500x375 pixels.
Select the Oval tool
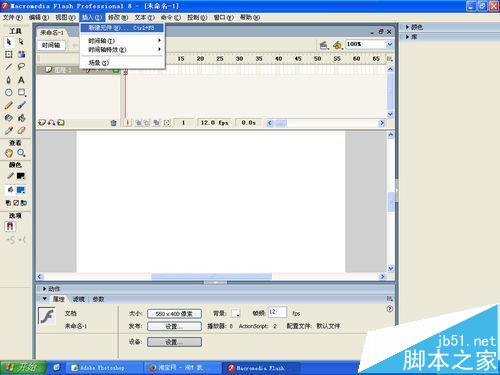point(9,92)
